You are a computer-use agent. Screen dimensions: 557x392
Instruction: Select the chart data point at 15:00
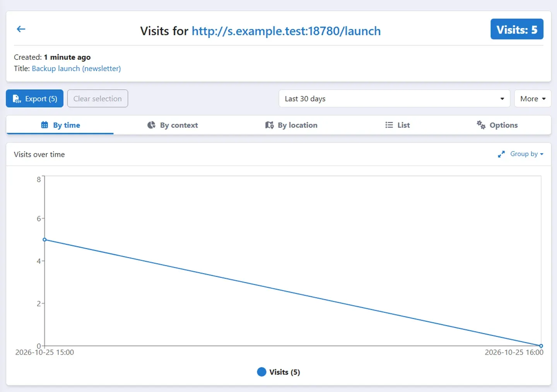[44, 240]
